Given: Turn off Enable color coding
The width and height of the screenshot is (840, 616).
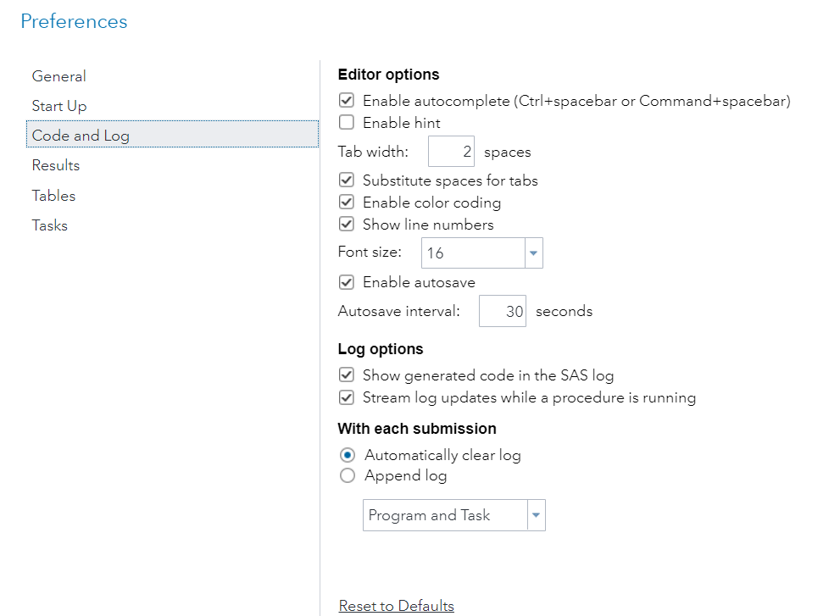Looking at the screenshot, I should pyautogui.click(x=347, y=203).
